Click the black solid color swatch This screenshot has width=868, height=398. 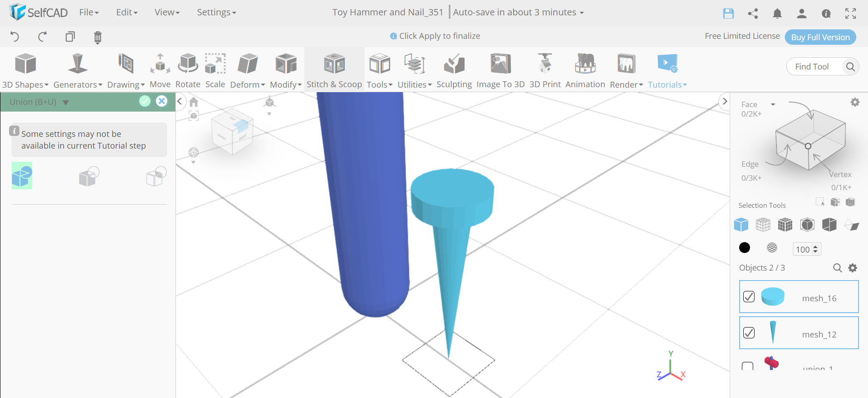tap(744, 248)
